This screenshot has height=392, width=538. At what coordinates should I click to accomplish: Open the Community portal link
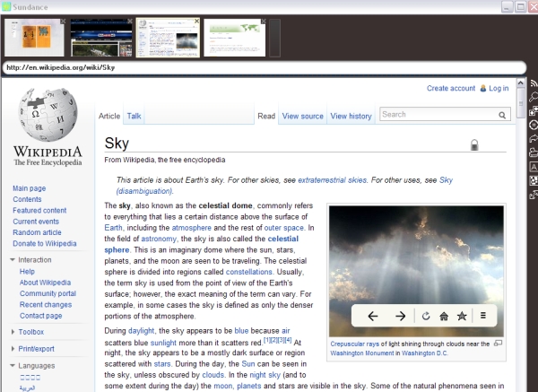point(48,293)
